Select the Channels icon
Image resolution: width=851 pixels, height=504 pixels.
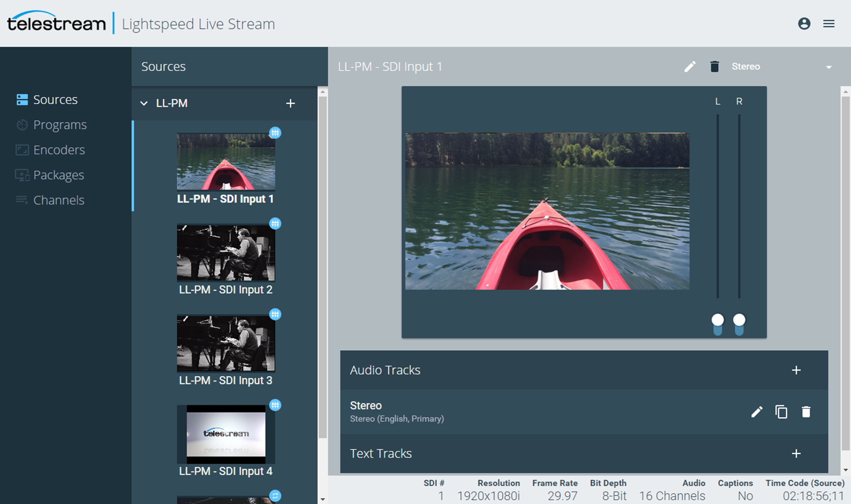[22, 200]
